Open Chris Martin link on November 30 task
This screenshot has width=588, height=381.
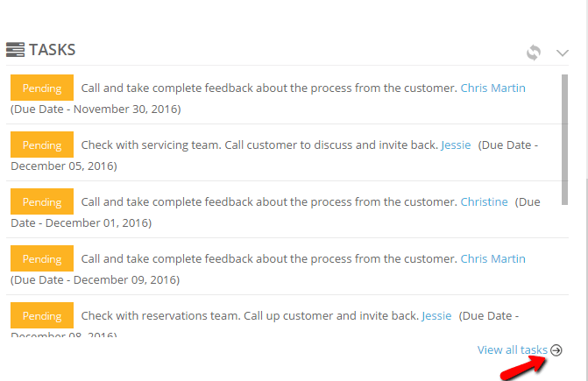pos(492,88)
